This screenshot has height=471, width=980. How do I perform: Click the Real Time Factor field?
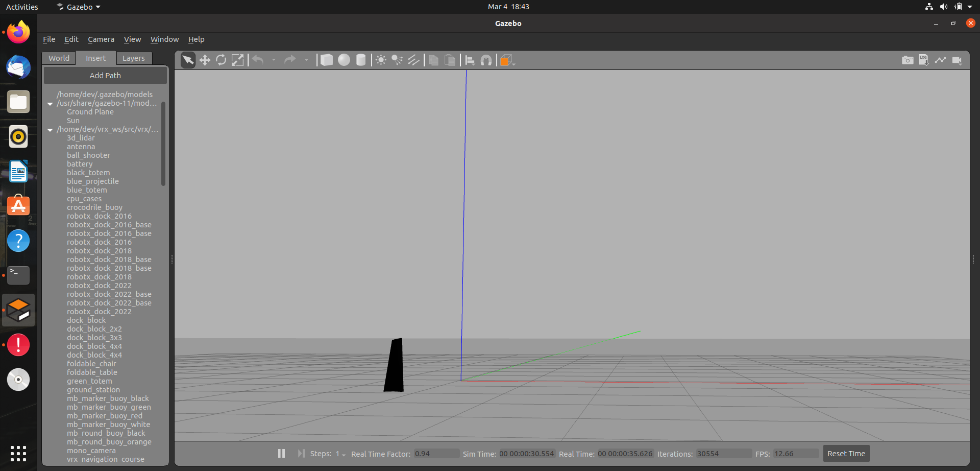[436, 453]
